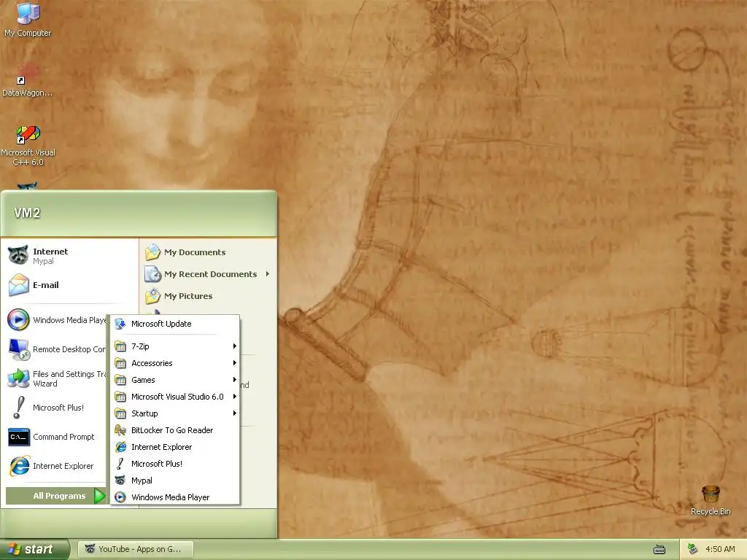Choose BitLocker To Go Reader from the menu
747x560 pixels.
click(175, 430)
